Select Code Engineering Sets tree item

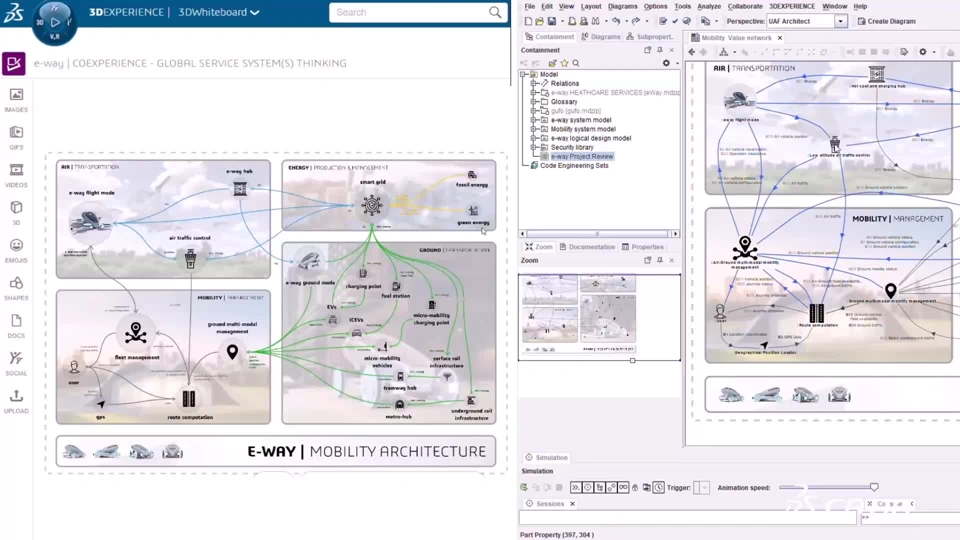click(574, 165)
